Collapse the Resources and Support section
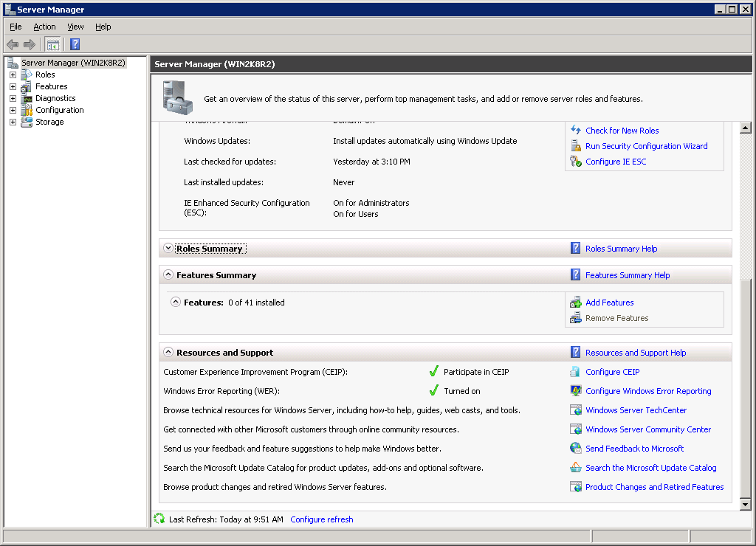The width and height of the screenshot is (756, 546). tap(168, 352)
